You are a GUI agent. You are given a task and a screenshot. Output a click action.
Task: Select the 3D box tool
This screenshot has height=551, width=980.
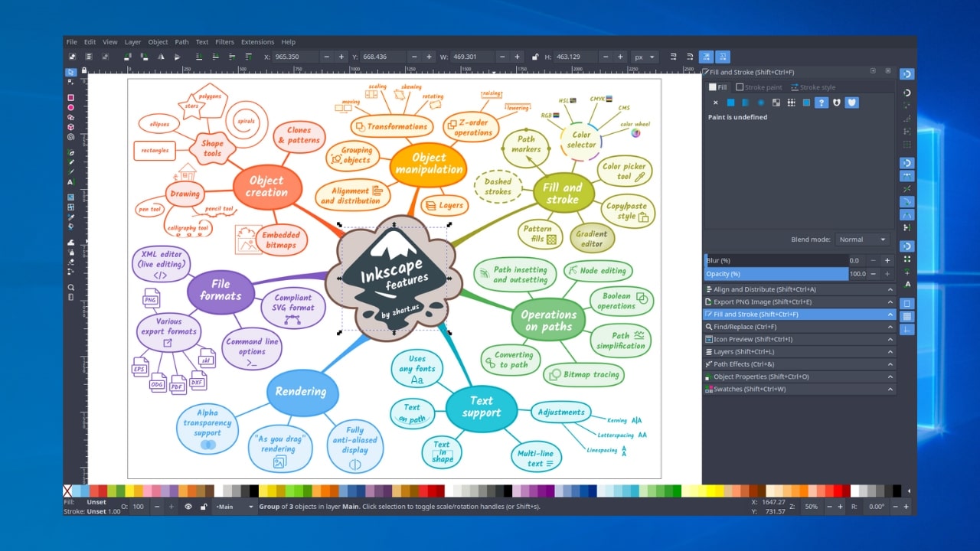pos(71,128)
